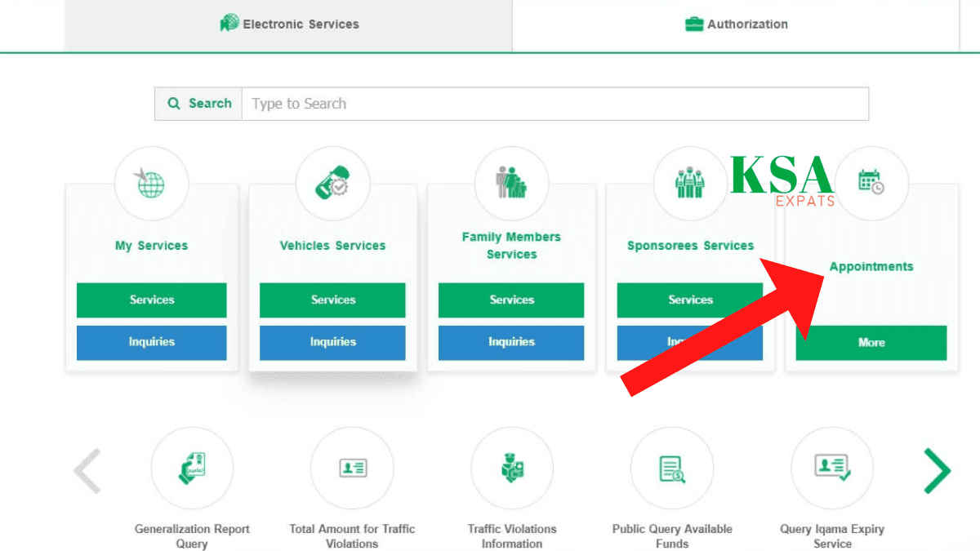
Task: Focus the Type to Search field
Action: pyautogui.click(x=555, y=104)
